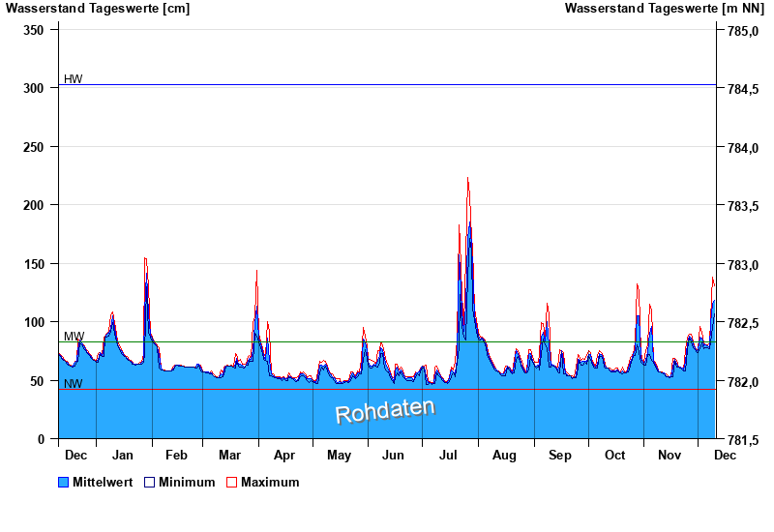This screenshot has height=532, width=774.
Task: Select the Maximum legend label
Action: pyautogui.click(x=270, y=482)
